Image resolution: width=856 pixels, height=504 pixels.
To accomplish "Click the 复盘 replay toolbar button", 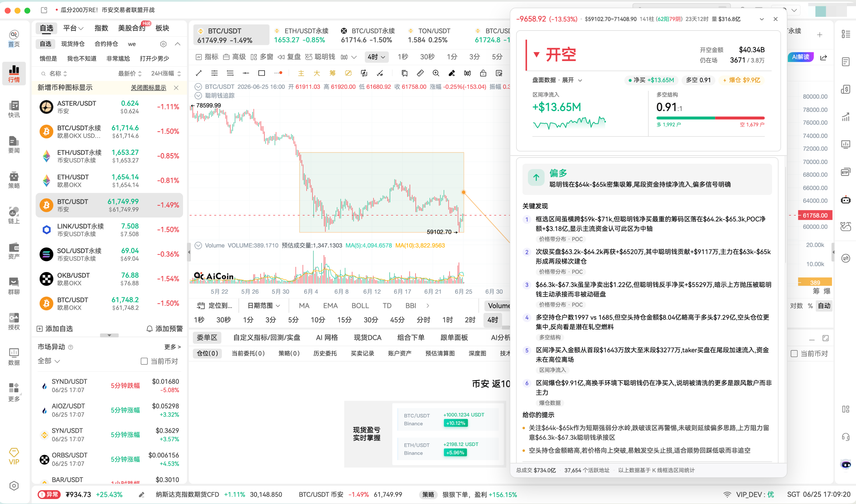I will tap(289, 57).
